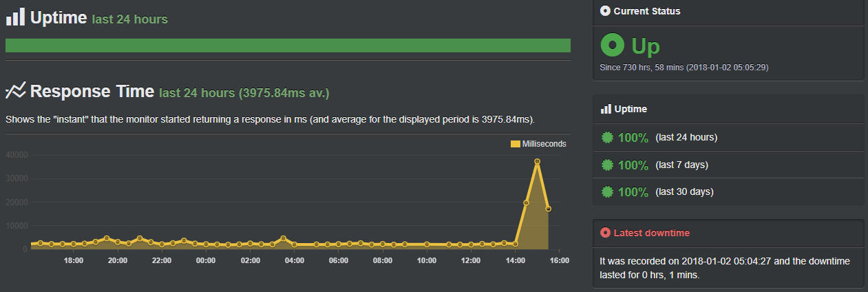Click the large green Up status circle icon

(x=612, y=45)
